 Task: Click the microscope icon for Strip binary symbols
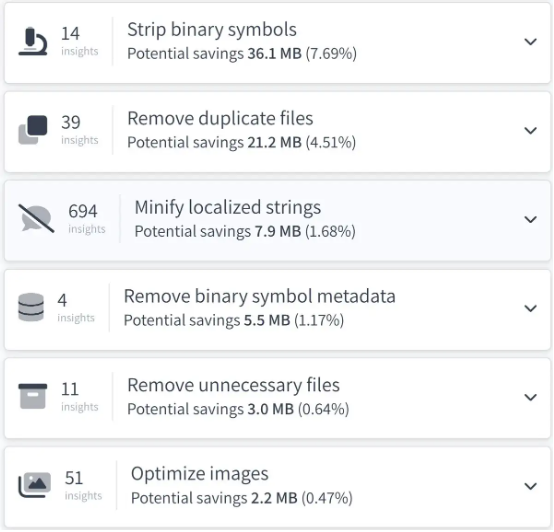[x=33, y=41]
